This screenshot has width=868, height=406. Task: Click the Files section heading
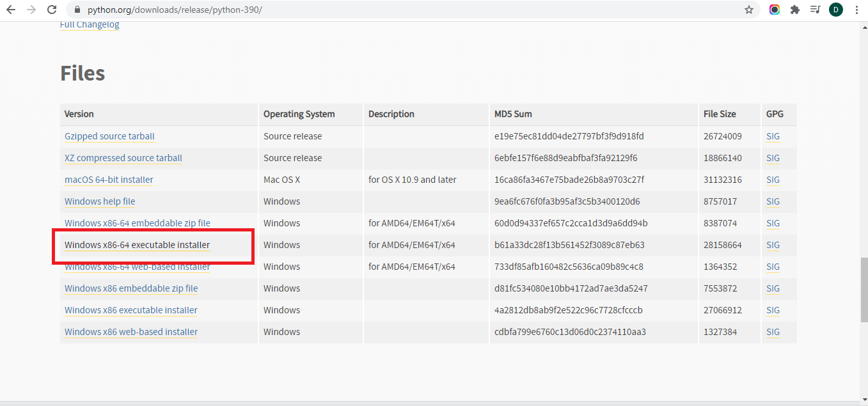83,73
